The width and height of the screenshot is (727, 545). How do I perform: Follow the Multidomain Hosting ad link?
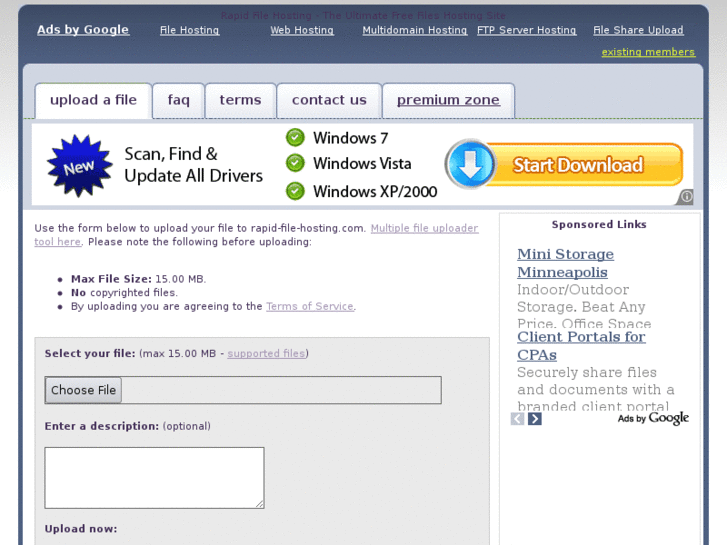click(x=415, y=30)
